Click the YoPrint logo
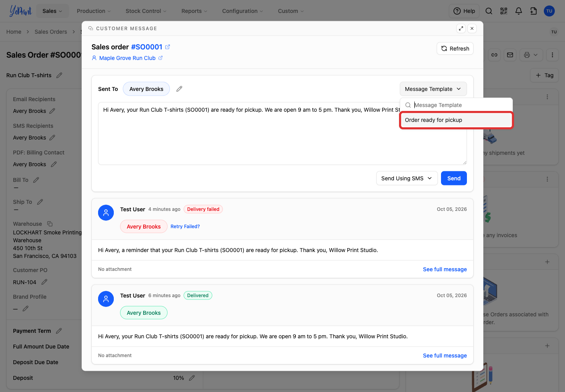Screen dimensions: 565x392 coord(20,11)
